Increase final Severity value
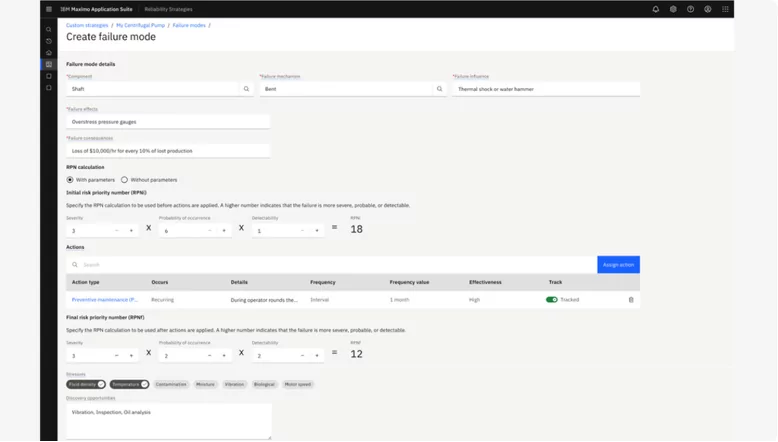The width and height of the screenshot is (778, 442). [x=131, y=355]
